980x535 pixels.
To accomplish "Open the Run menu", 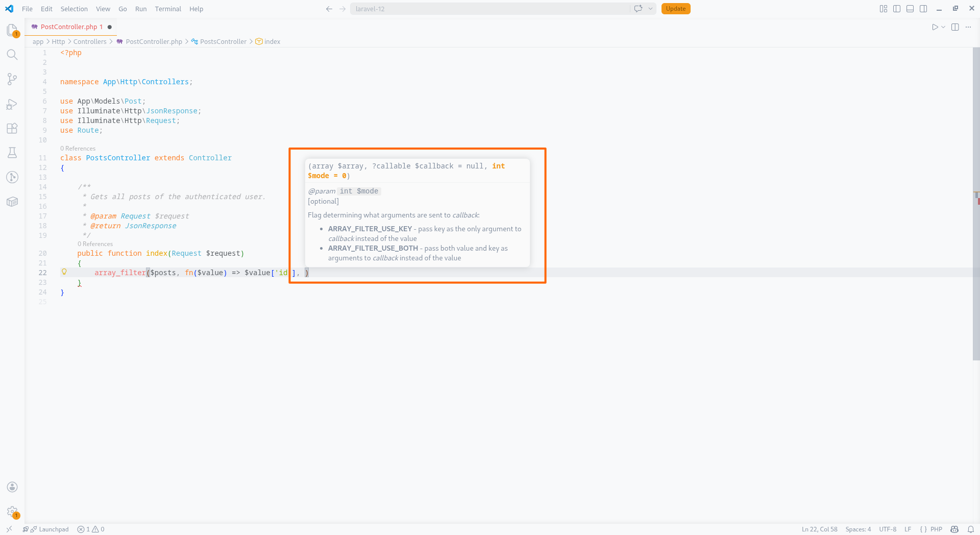I will tap(141, 9).
